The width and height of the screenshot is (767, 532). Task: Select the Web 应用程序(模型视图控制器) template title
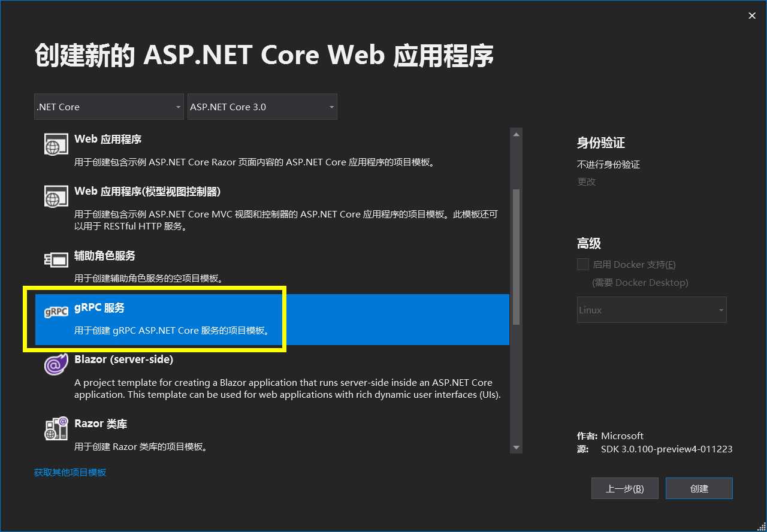point(147,191)
